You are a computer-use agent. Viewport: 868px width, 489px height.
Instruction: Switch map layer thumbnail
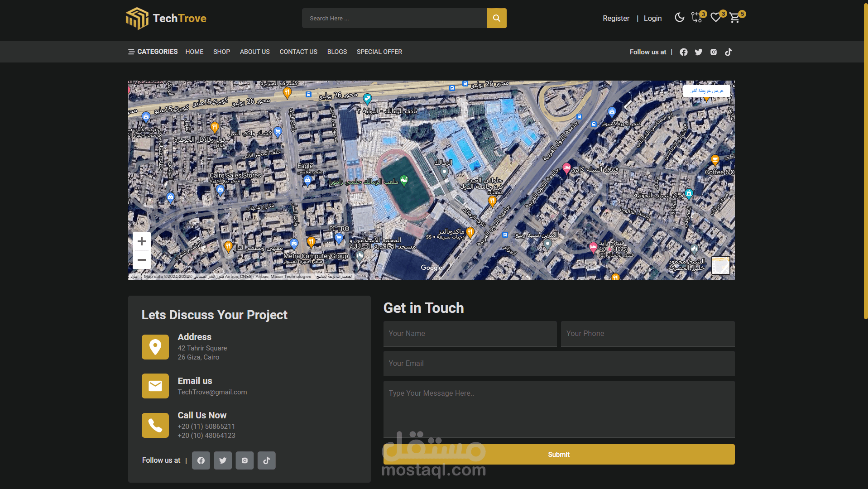tap(720, 265)
